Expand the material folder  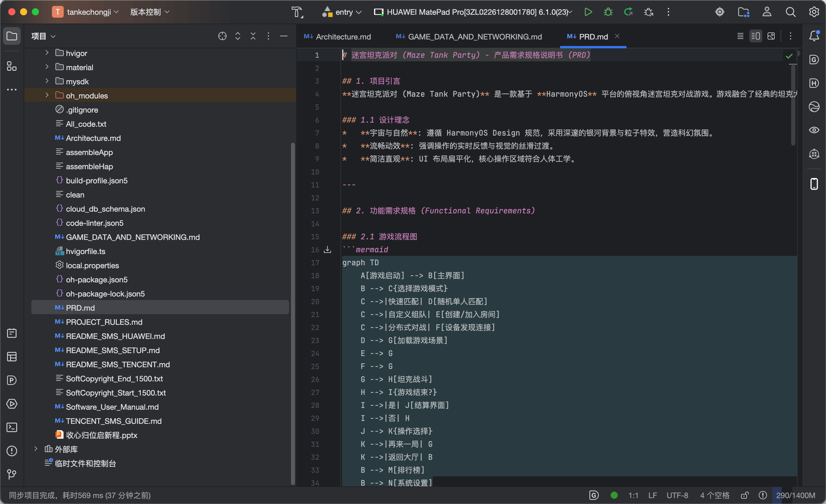click(47, 67)
